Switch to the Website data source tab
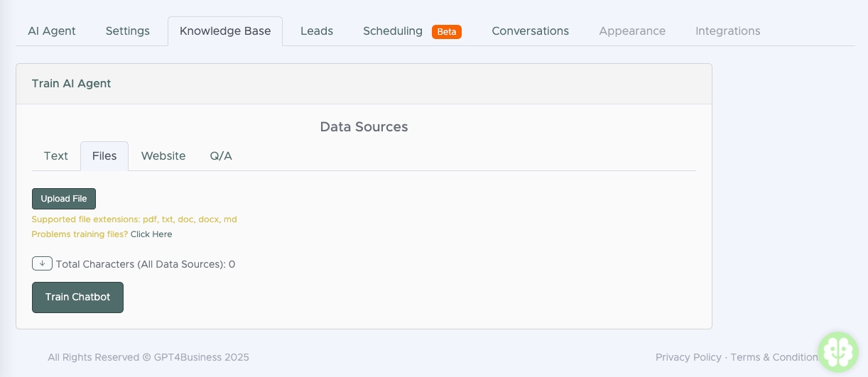 (163, 156)
